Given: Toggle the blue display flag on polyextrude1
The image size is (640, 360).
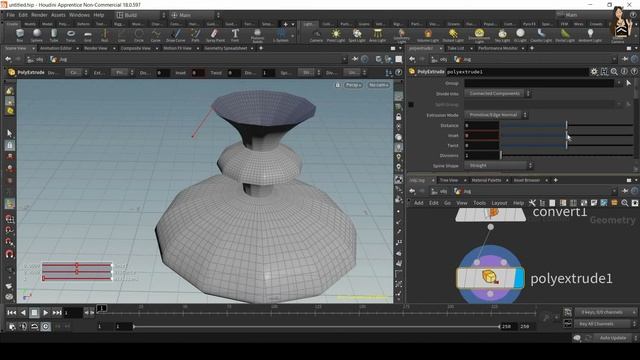Looking at the screenshot, I should click(518, 278).
